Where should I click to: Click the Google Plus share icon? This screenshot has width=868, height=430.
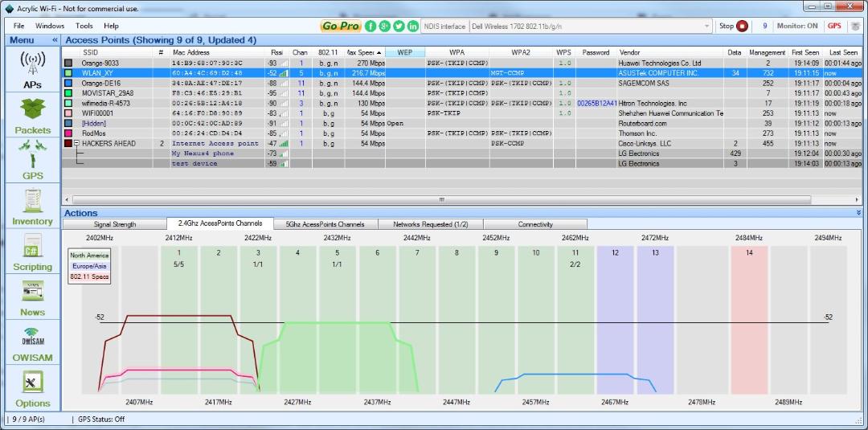coord(385,26)
